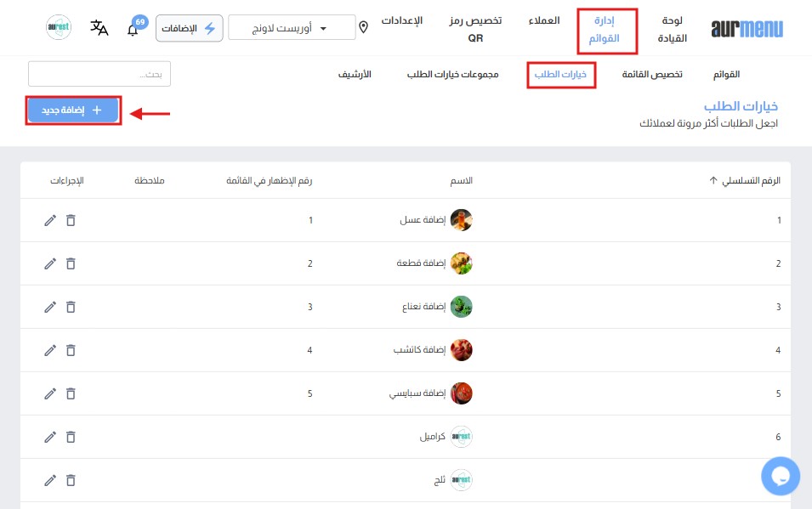Viewport: 812px width, 509px height.
Task: Click the edit pencil for إضافة عسل
Action: [x=50, y=220]
